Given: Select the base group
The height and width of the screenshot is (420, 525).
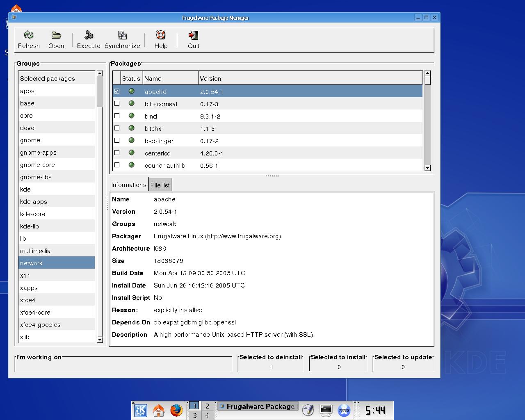Looking at the screenshot, I should point(57,103).
